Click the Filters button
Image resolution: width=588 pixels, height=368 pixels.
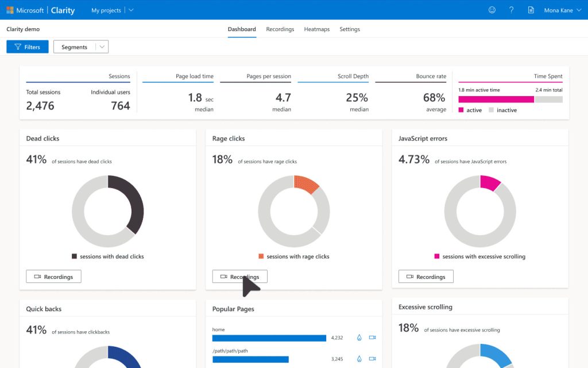(x=27, y=47)
